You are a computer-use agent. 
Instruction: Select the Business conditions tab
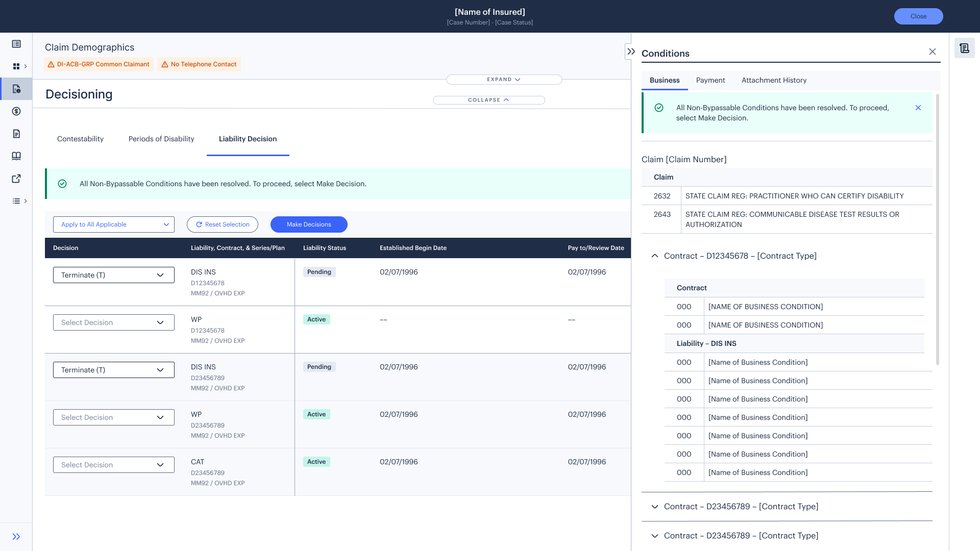(x=665, y=80)
